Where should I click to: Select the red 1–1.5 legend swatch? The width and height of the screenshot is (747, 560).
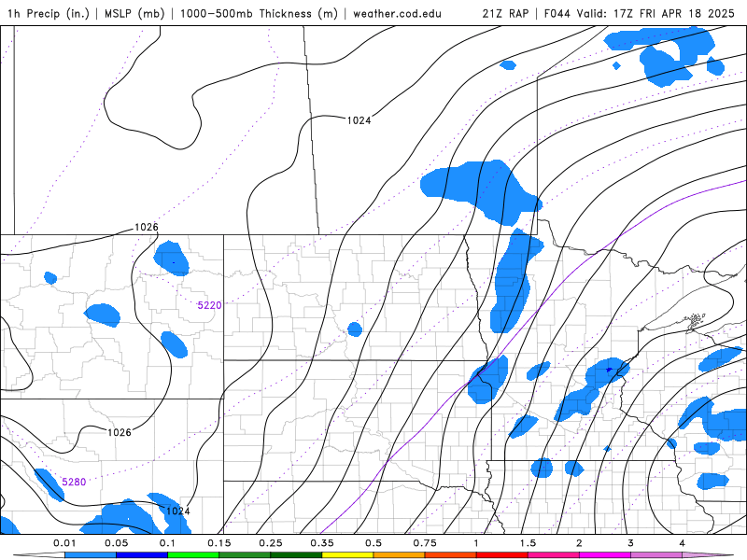pyautogui.click(x=501, y=555)
